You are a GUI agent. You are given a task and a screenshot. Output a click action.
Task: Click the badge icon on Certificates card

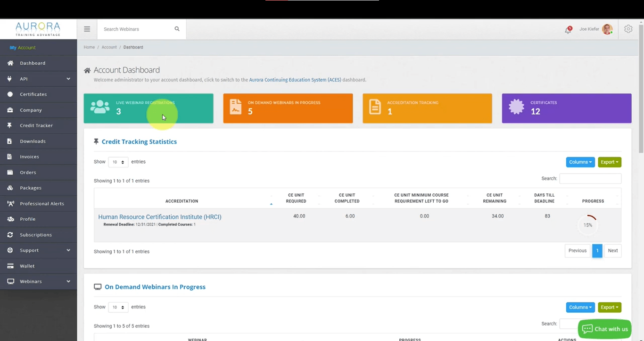coord(516,107)
